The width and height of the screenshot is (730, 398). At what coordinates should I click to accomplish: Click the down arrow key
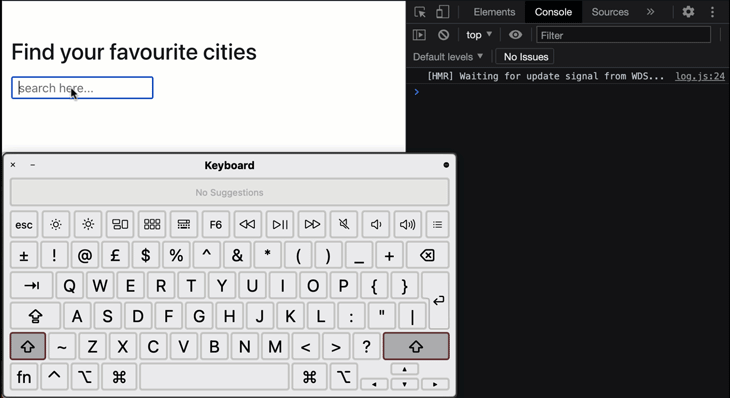pyautogui.click(x=405, y=384)
